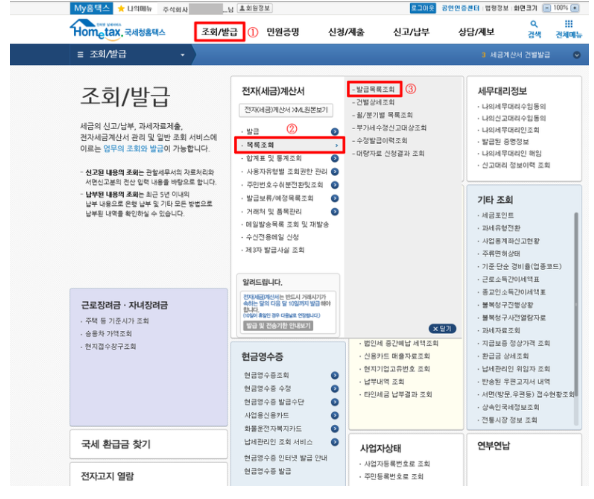Open the 신청/제출 top menu
The width and height of the screenshot is (594, 499).
(x=346, y=32)
